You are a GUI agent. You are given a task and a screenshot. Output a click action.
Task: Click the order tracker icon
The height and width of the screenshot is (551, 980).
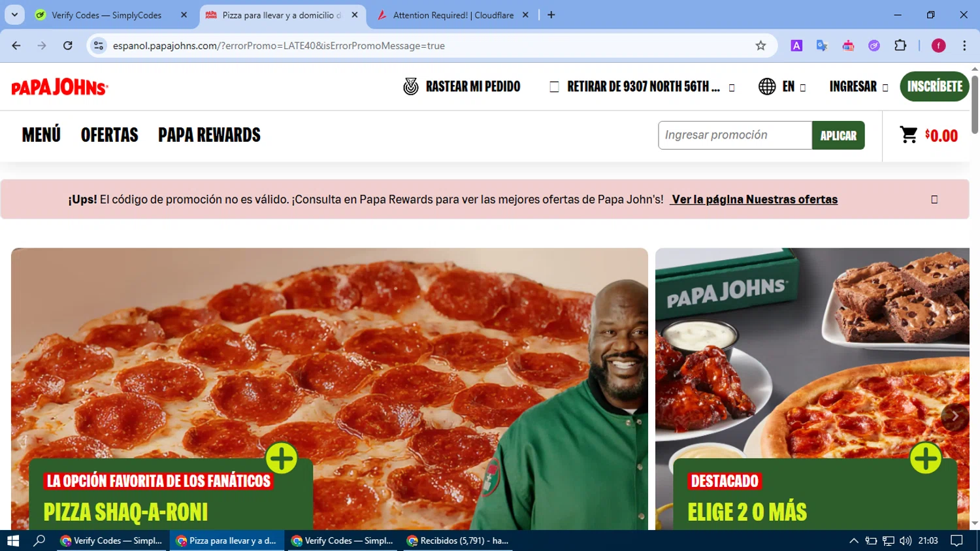pos(411,86)
